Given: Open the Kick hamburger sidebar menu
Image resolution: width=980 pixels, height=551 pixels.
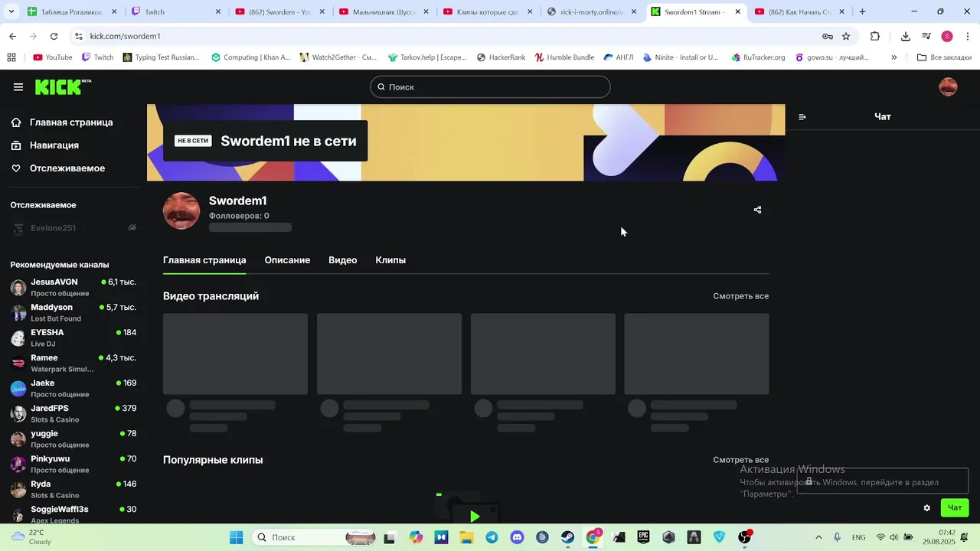Looking at the screenshot, I should [x=18, y=87].
